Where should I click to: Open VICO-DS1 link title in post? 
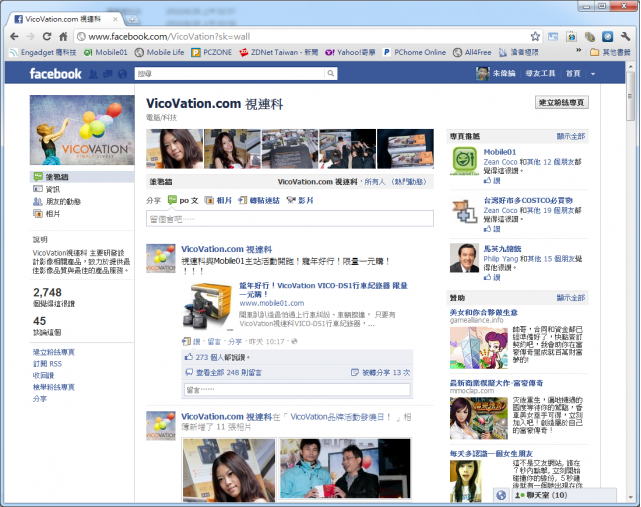(323, 290)
